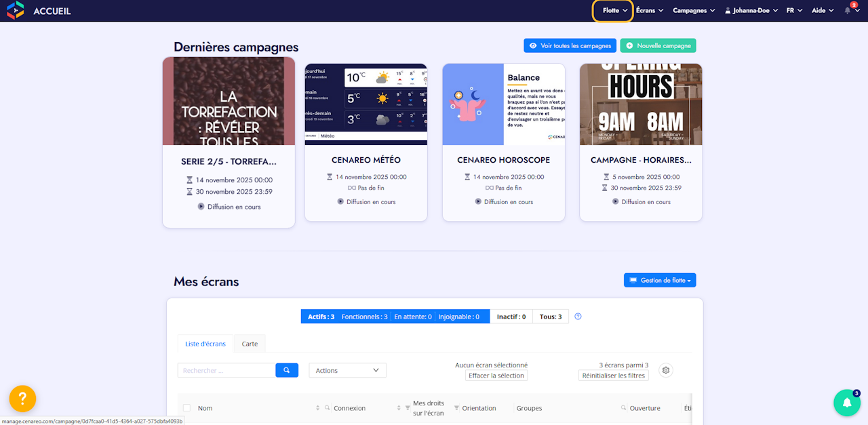Click the funnel icon left of Orientation
Screen dimensions: 868x425
(456, 408)
